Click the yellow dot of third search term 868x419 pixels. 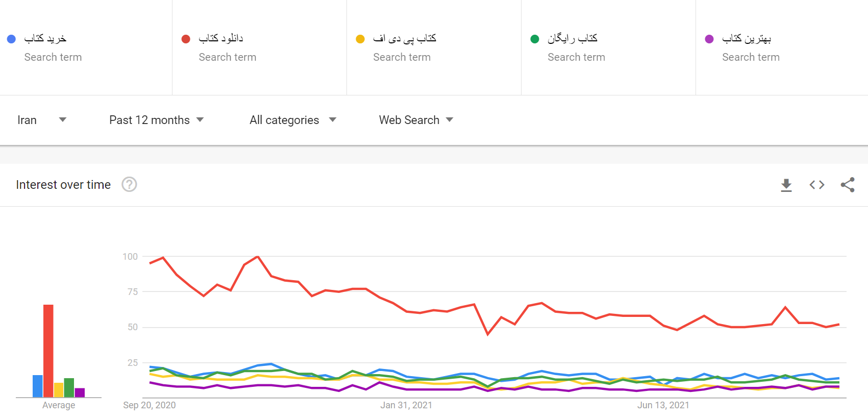(360, 39)
